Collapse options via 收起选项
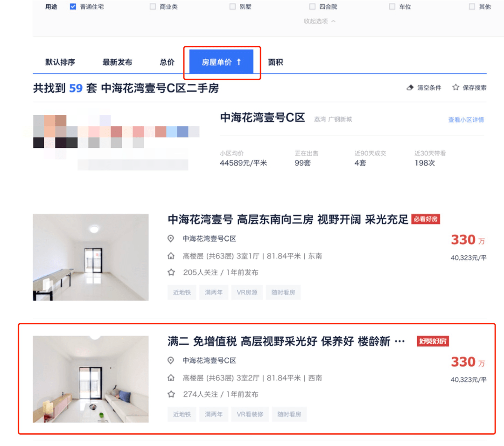The height and width of the screenshot is (446, 504). point(320,21)
